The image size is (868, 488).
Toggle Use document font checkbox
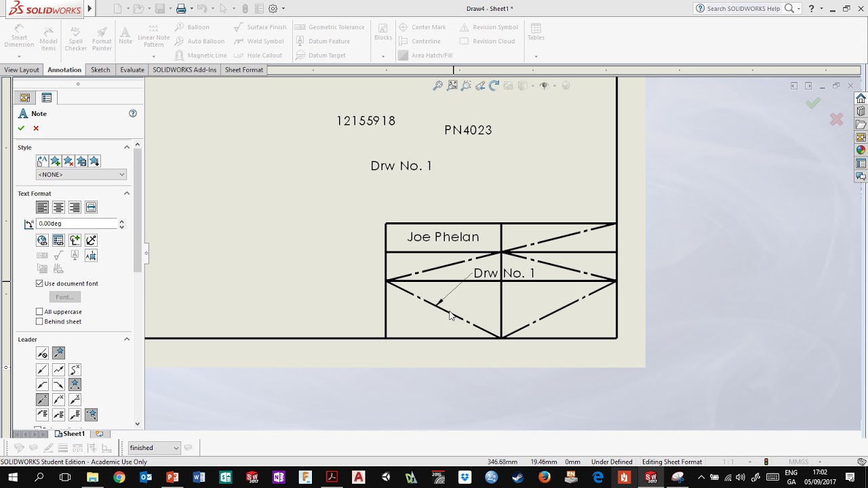tap(39, 283)
